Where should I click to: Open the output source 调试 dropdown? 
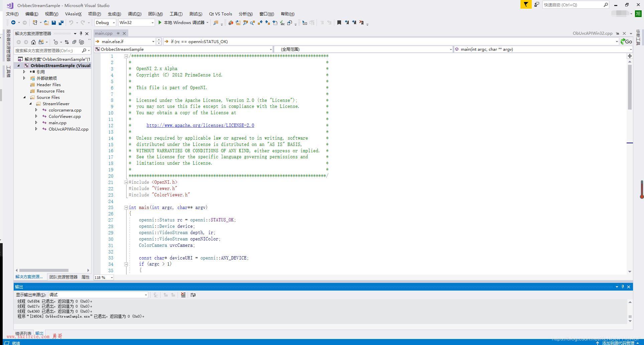click(x=98, y=295)
